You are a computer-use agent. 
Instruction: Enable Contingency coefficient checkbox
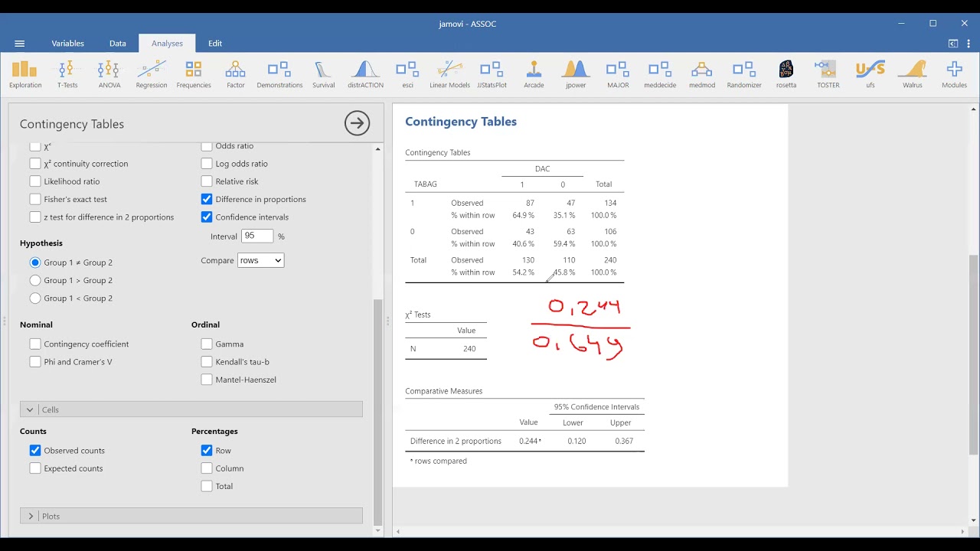point(35,344)
